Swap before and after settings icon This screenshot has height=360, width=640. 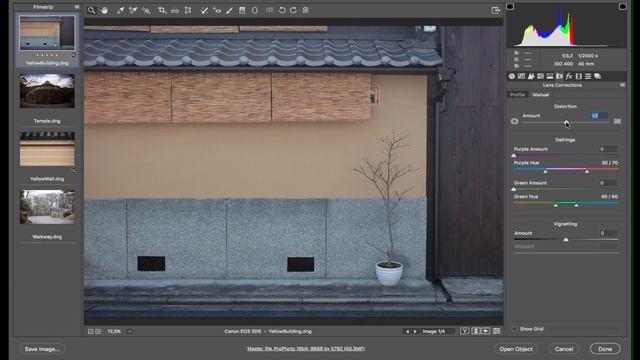[475, 331]
